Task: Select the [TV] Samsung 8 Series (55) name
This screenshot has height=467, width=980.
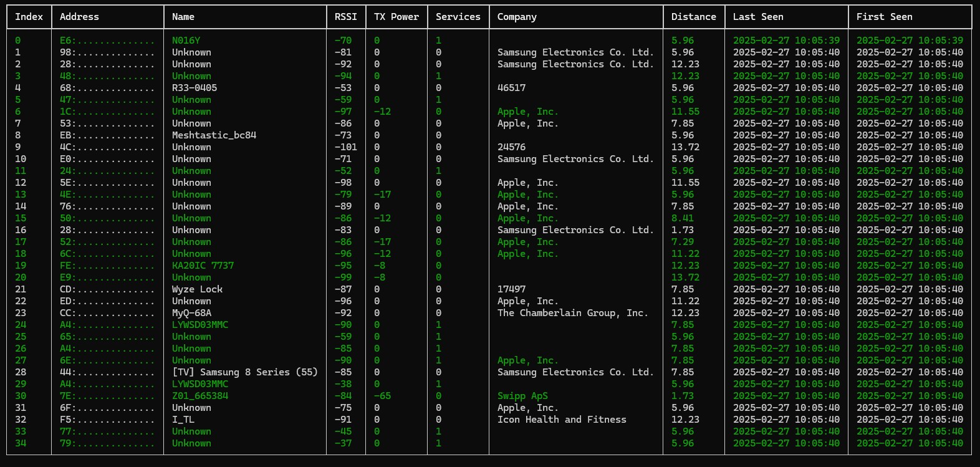Action: tap(245, 372)
